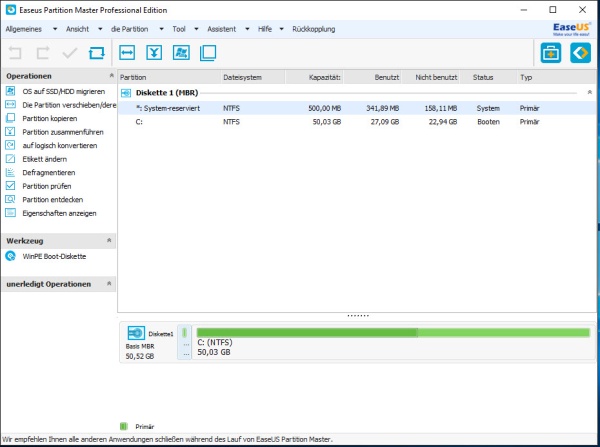The width and height of the screenshot is (600, 447).
Task: Click 'Defragmentieren' operation text
Action: (x=49, y=173)
